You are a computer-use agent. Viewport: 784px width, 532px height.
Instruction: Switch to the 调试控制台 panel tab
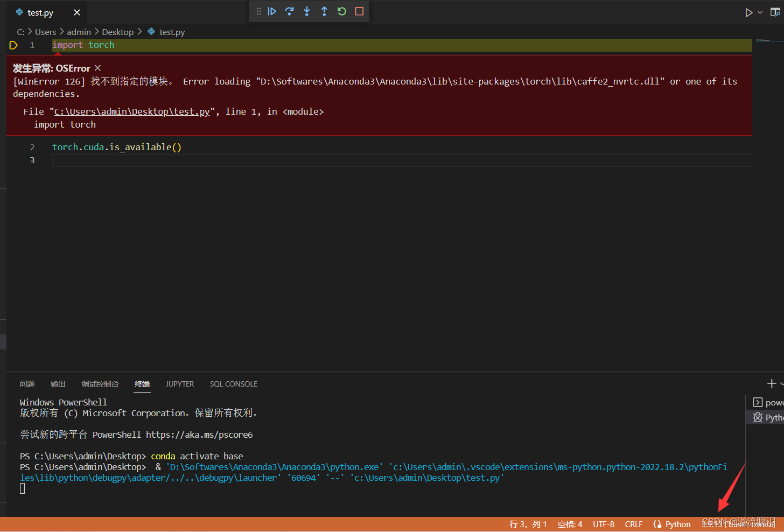[x=100, y=384]
